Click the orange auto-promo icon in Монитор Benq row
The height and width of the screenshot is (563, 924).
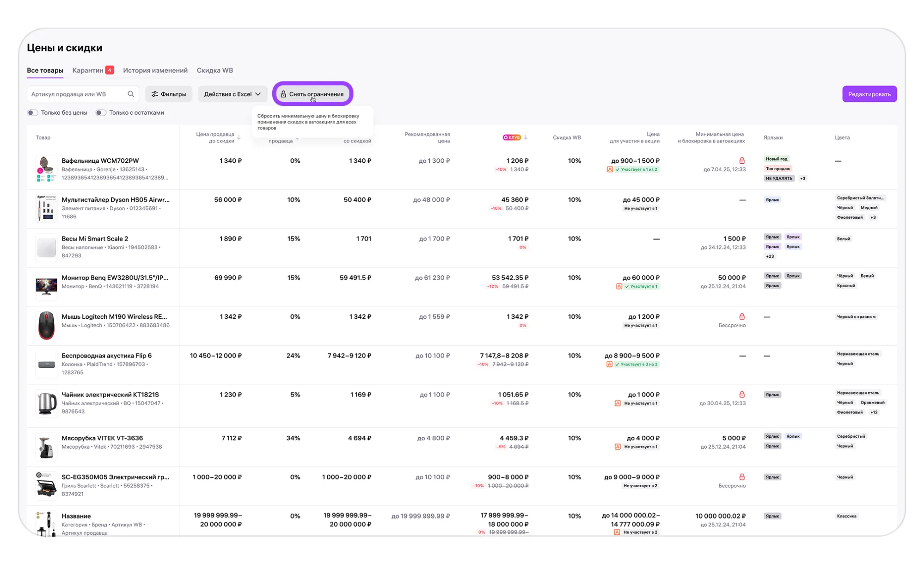pos(619,286)
